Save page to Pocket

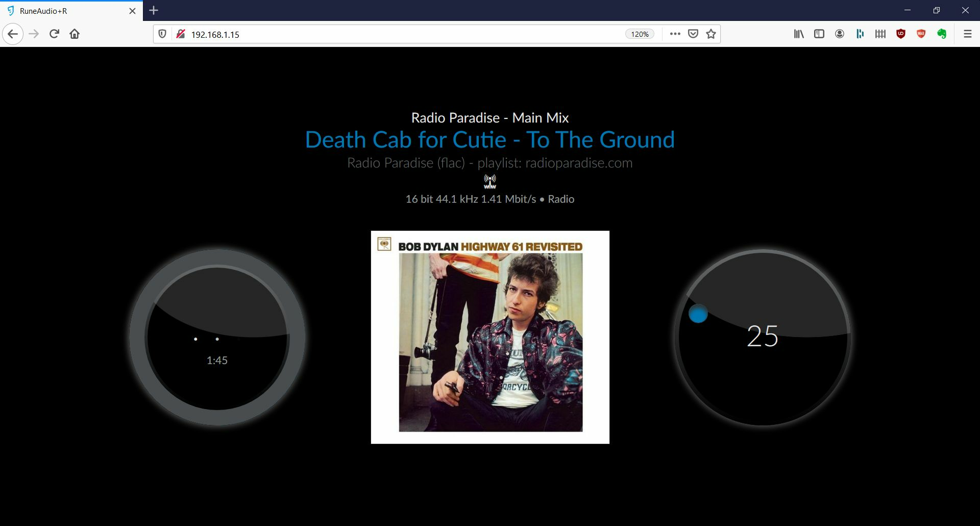[693, 34]
